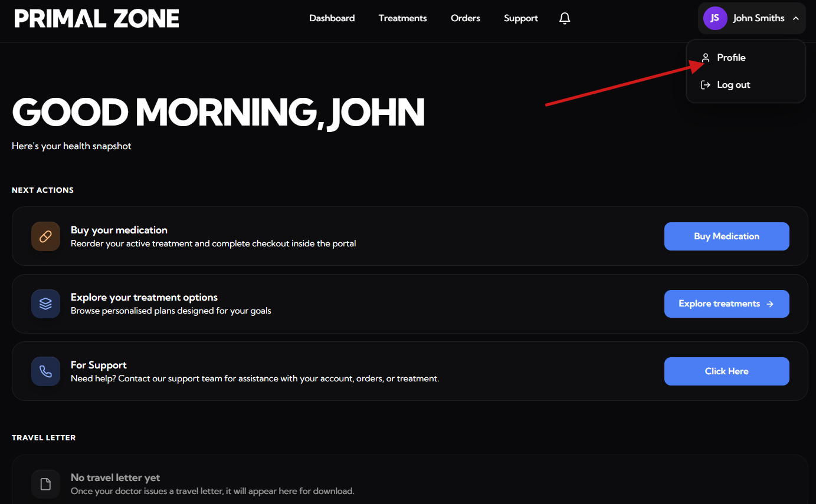Open the Treatments nav item
Viewport: 816px width, 504px height.
[402, 18]
